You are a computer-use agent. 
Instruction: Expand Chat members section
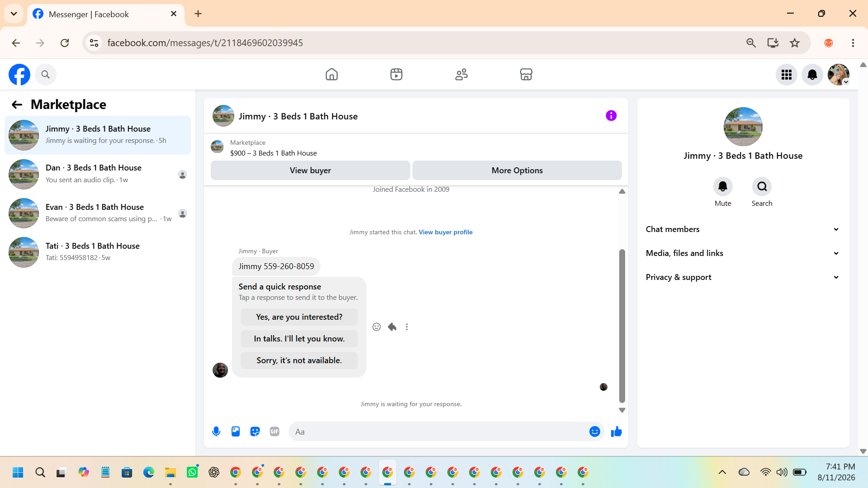[x=743, y=229]
